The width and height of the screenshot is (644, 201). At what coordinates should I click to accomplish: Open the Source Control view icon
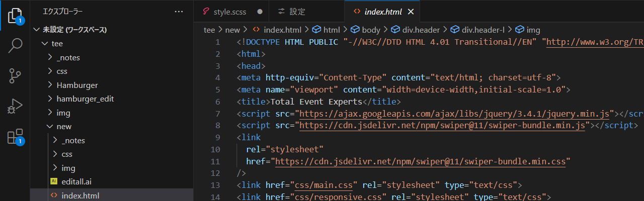[x=15, y=76]
